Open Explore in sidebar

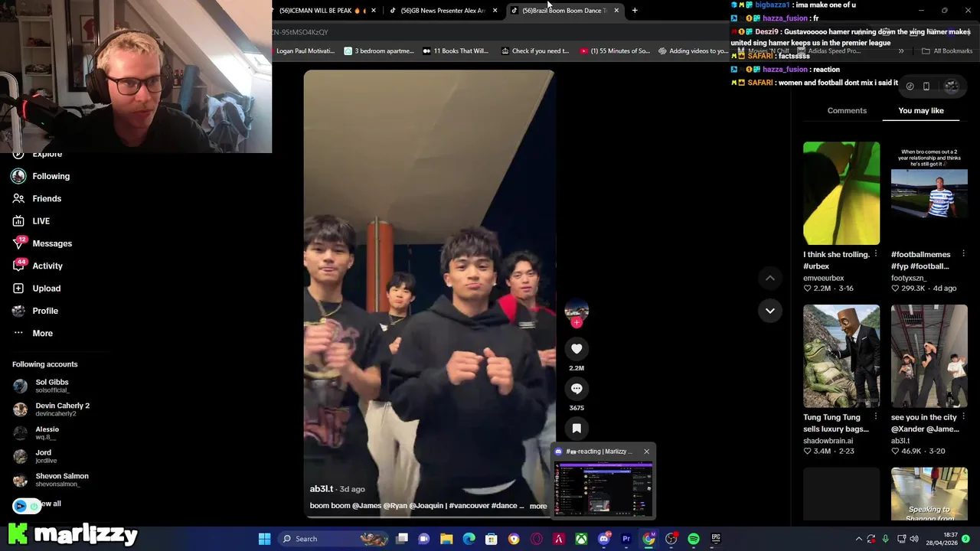pos(37,154)
